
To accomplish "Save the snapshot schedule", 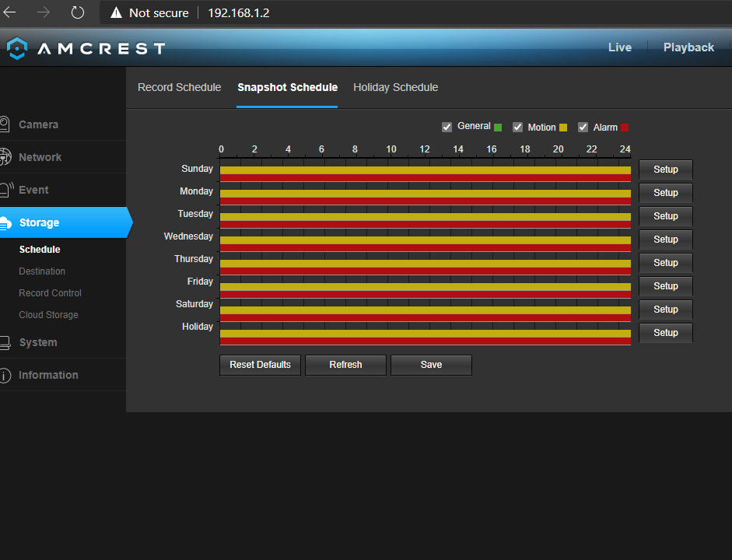I will pos(431,365).
